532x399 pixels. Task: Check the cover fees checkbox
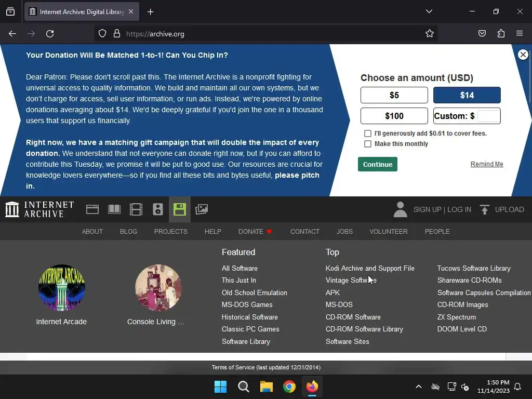coord(368,134)
